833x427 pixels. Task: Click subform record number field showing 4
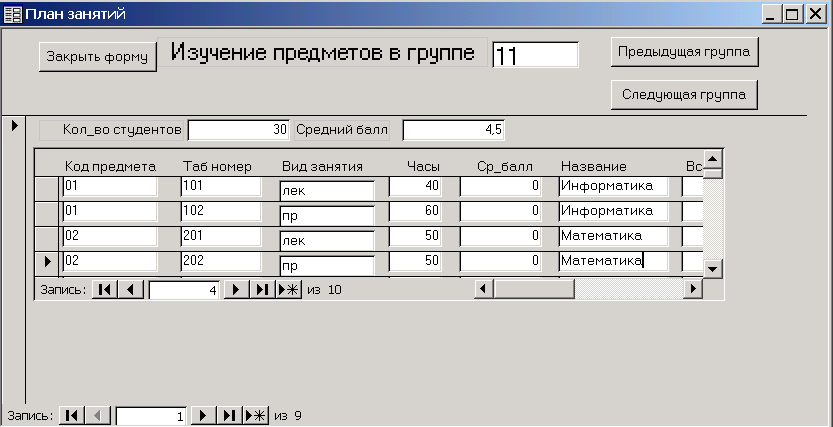click(x=184, y=291)
